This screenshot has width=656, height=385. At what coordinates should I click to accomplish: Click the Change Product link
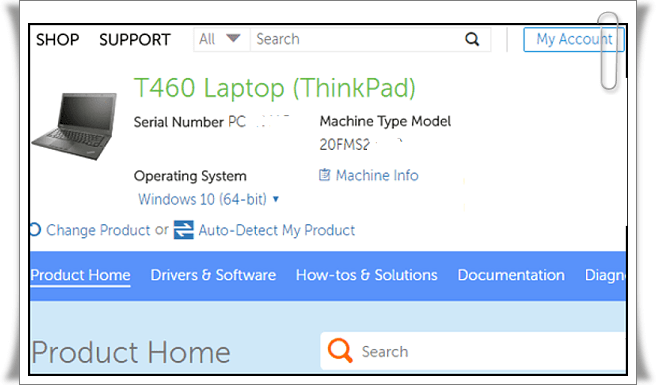pos(98,230)
